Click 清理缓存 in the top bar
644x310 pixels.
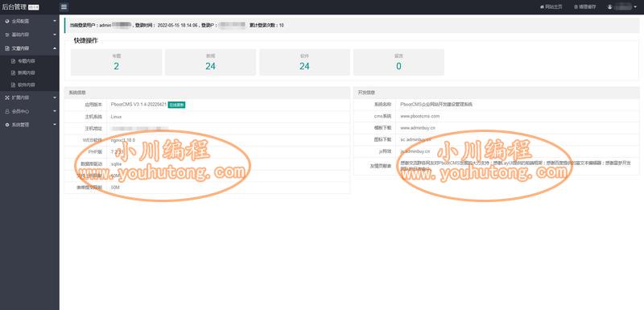pyautogui.click(x=585, y=7)
